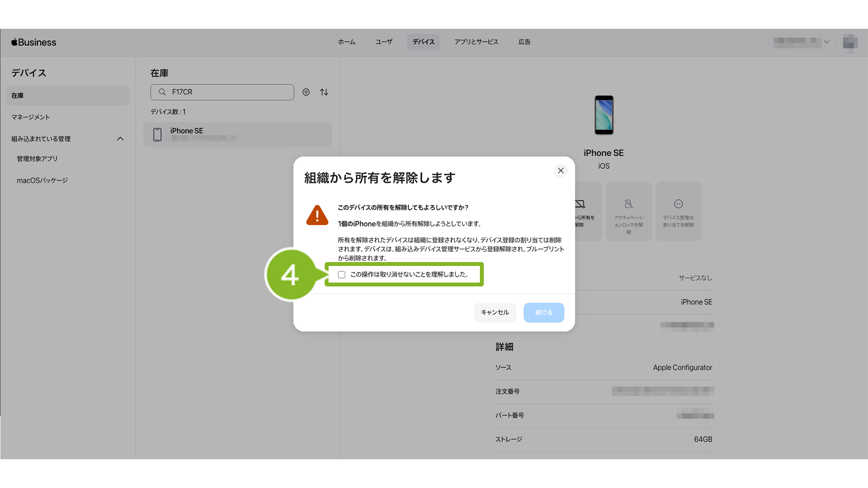This screenshot has width=868, height=488.
Task: Click the 続ける button
Action: coord(543,312)
